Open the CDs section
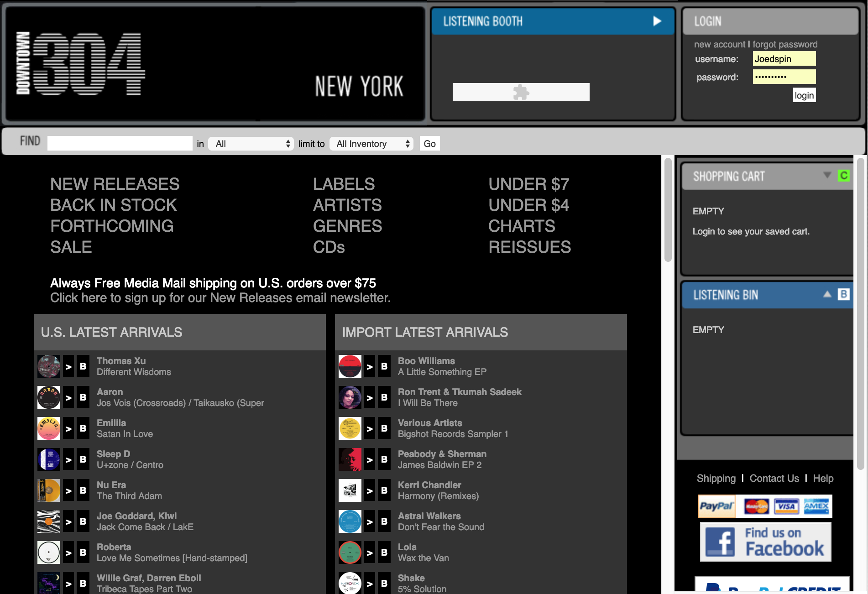Viewport: 868px width, 594px height. [x=329, y=247]
